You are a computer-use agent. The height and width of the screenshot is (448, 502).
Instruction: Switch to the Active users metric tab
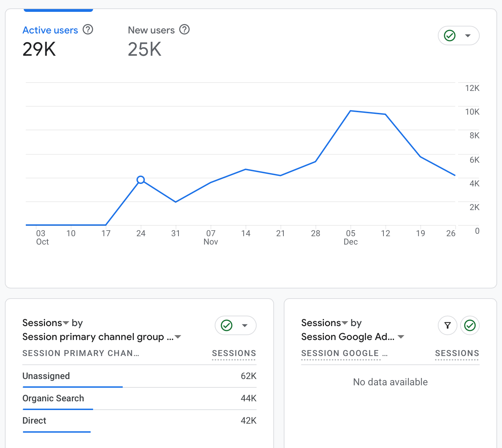[x=50, y=30]
